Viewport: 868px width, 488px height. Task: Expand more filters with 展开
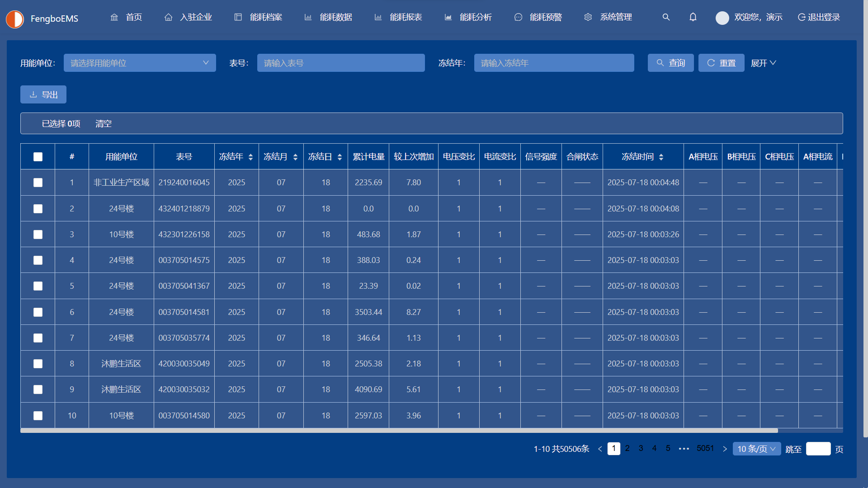tap(763, 63)
